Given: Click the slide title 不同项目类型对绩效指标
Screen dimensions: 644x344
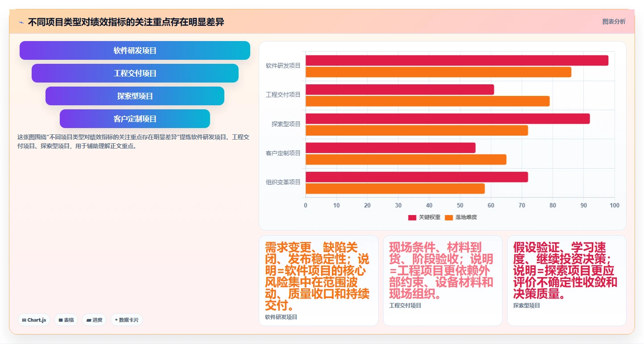Looking at the screenshot, I should click(126, 22).
